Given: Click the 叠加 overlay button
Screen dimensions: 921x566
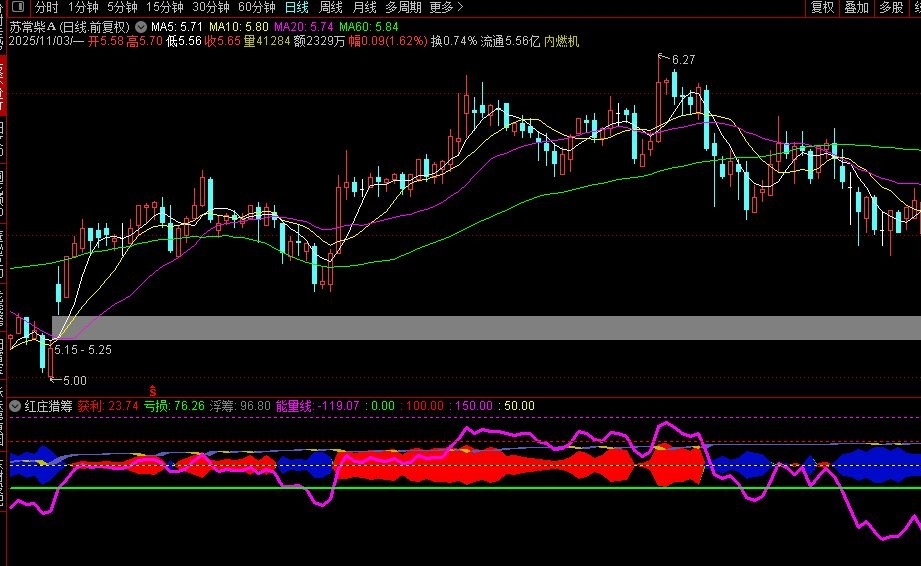Looking at the screenshot, I should tap(856, 8).
